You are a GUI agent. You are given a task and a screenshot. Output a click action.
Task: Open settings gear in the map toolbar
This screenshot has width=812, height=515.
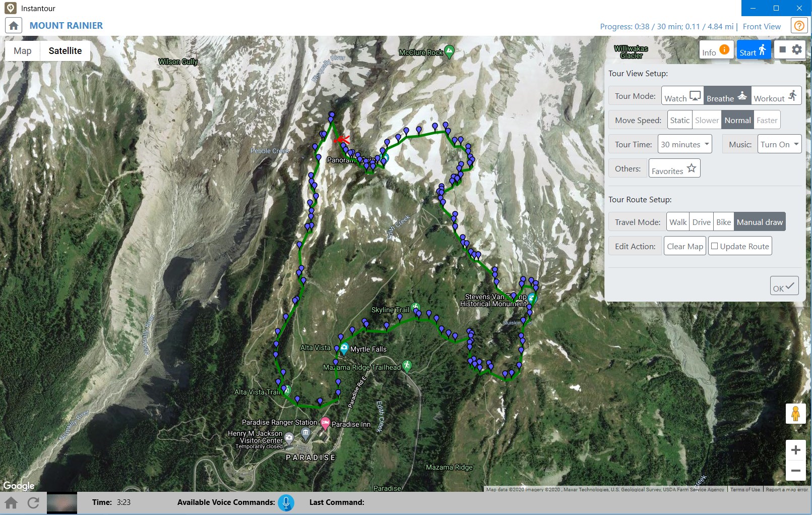(x=797, y=49)
